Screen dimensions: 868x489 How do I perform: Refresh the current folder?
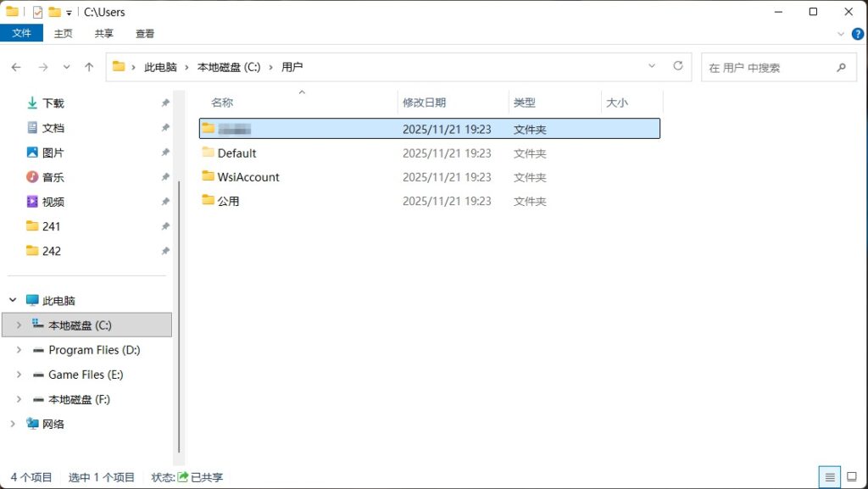coord(678,66)
